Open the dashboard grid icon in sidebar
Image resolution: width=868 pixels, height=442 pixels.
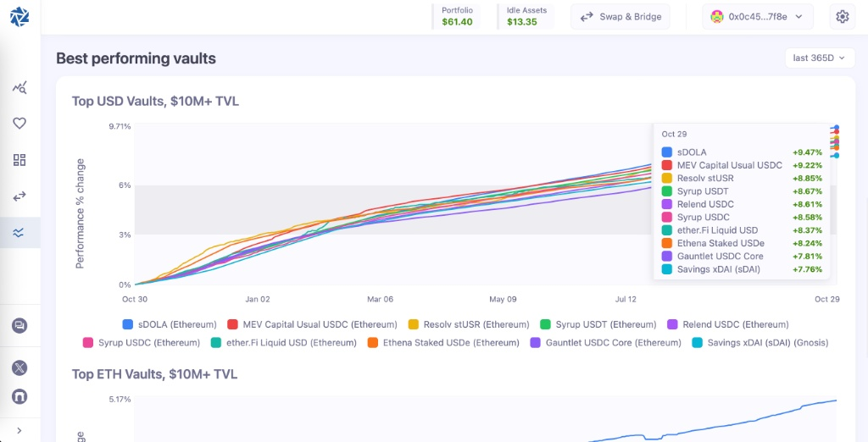pyautogui.click(x=19, y=160)
